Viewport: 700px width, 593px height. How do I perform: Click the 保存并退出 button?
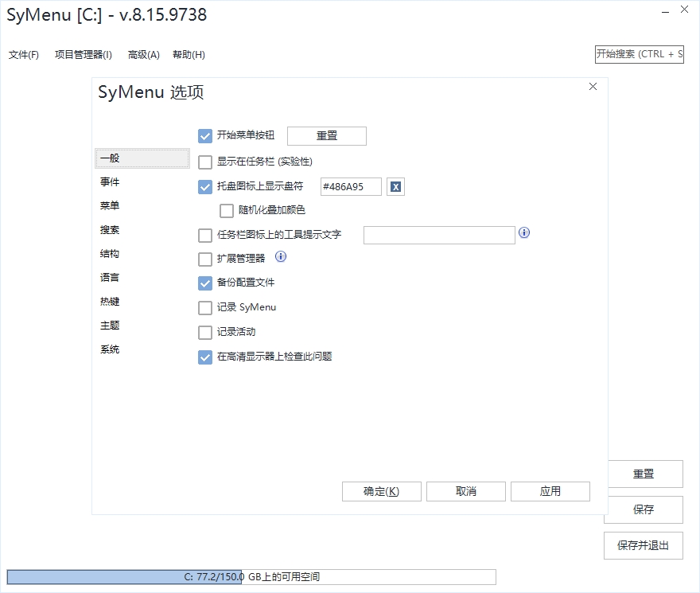point(644,545)
